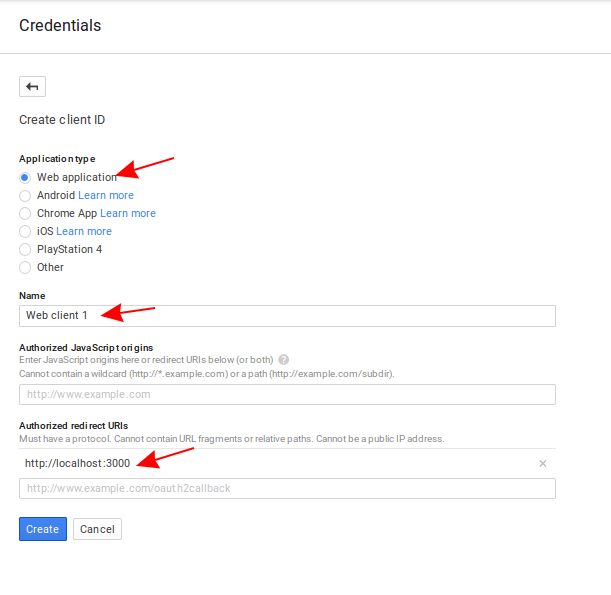
Task: Click the Create client ID heading
Action: point(62,120)
